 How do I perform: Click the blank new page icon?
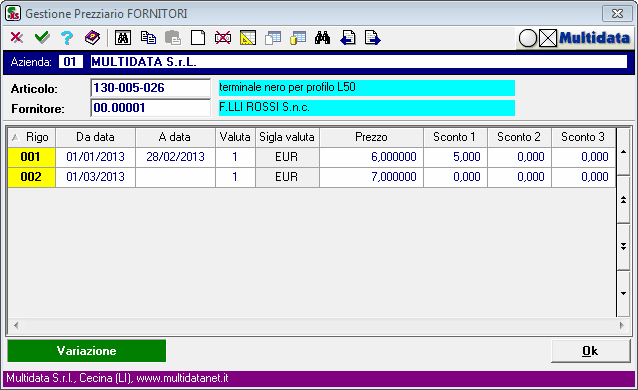[198, 38]
